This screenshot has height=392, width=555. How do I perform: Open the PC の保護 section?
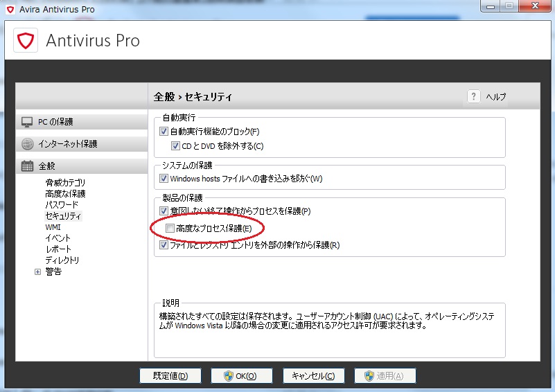(x=82, y=122)
